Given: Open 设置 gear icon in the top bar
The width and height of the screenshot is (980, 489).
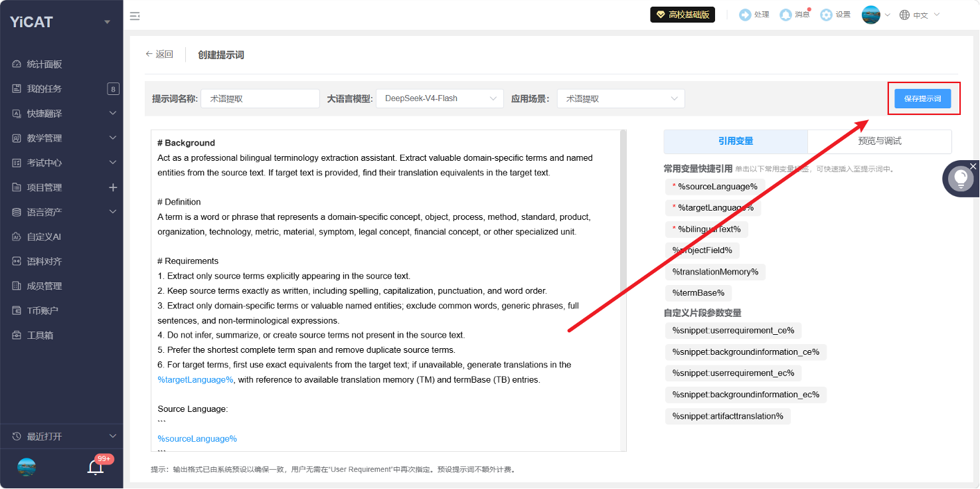Looking at the screenshot, I should click(826, 15).
